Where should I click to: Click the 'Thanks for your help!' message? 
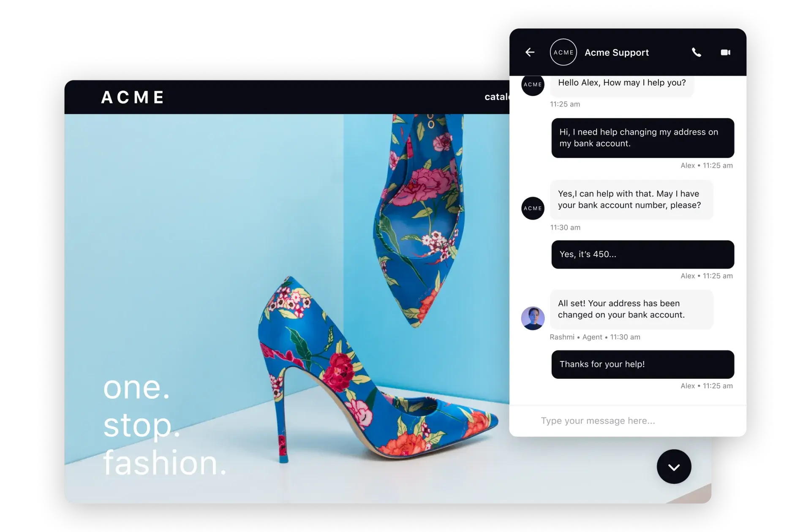[x=642, y=364]
